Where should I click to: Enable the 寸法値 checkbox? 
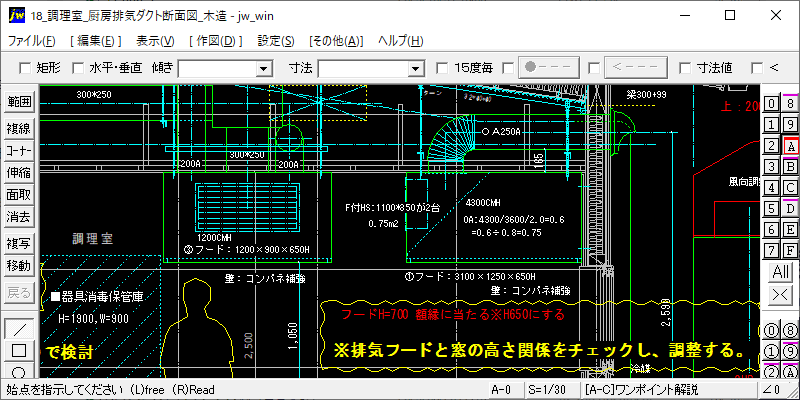click(685, 67)
